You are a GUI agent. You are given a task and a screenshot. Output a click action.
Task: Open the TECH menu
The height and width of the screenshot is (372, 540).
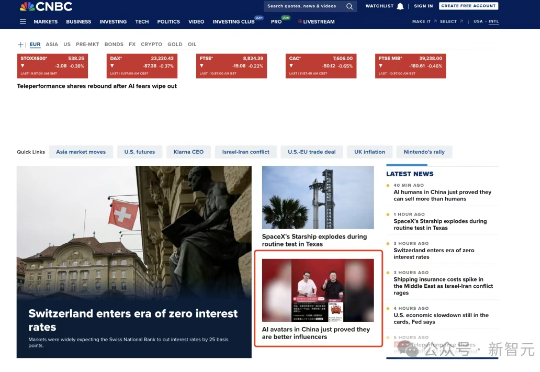(142, 22)
